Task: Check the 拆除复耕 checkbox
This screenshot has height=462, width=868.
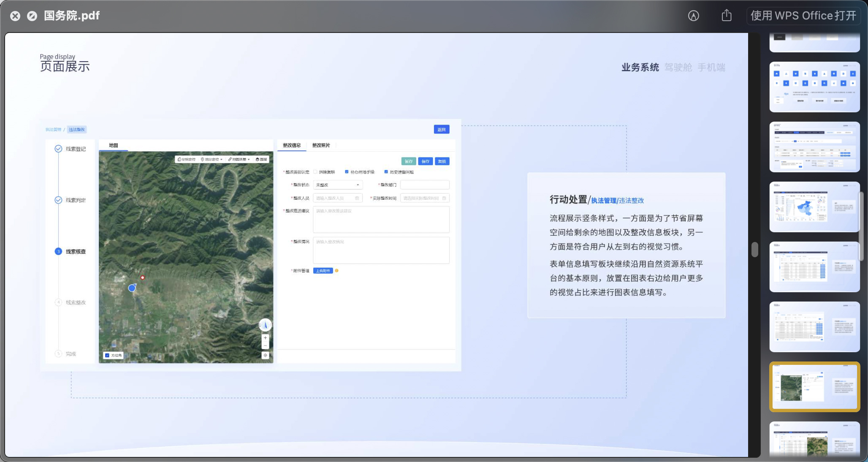Action: click(315, 172)
